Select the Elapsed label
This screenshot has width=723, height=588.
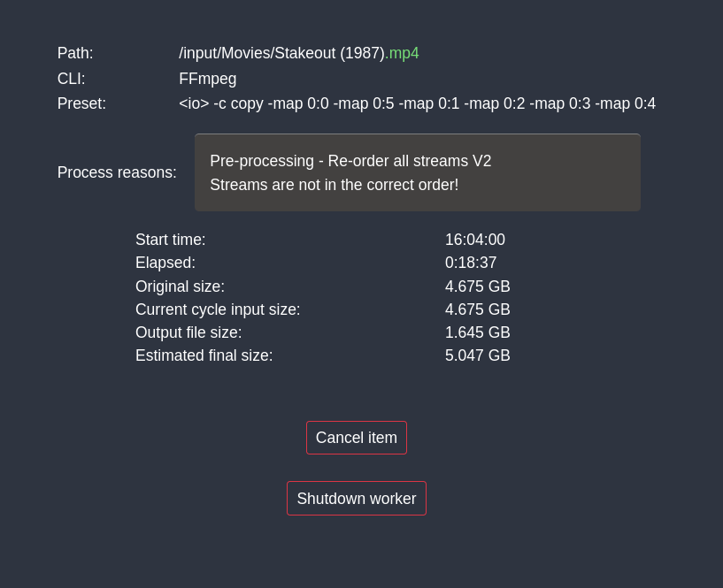tap(165, 263)
